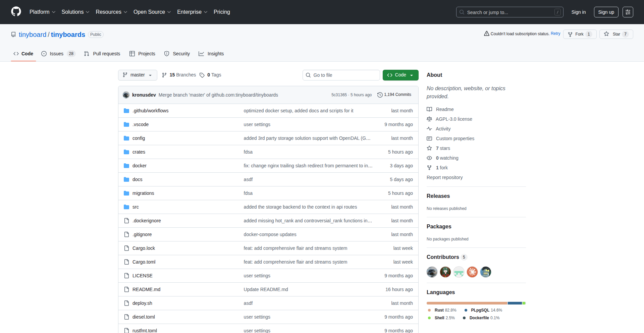Screen dimensions: 644x333
Task: Click the Shell green segment of language bar
Action: coord(524,303)
